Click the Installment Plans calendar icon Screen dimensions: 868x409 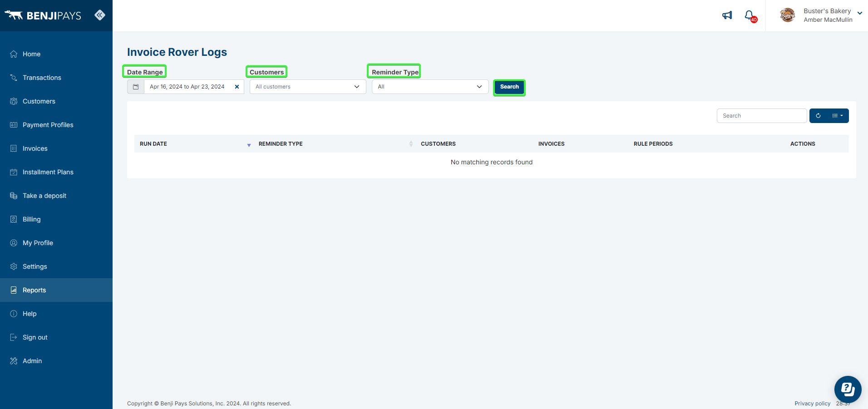point(14,172)
